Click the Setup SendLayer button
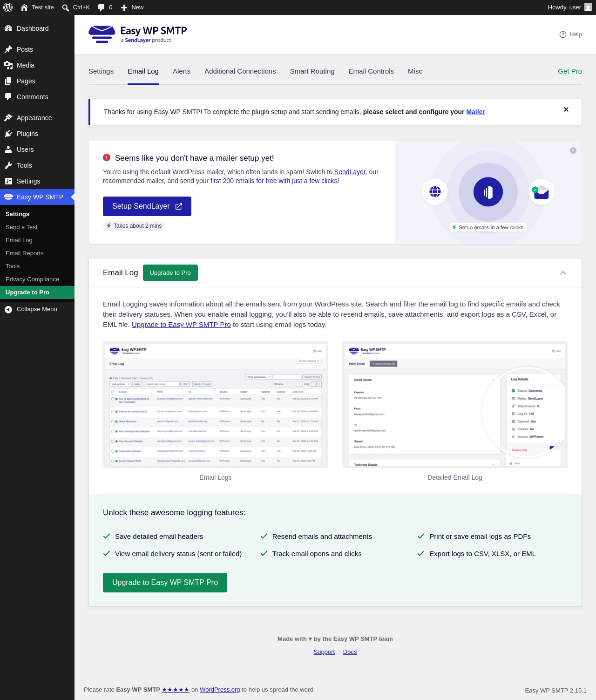The height and width of the screenshot is (700, 596). (x=147, y=206)
